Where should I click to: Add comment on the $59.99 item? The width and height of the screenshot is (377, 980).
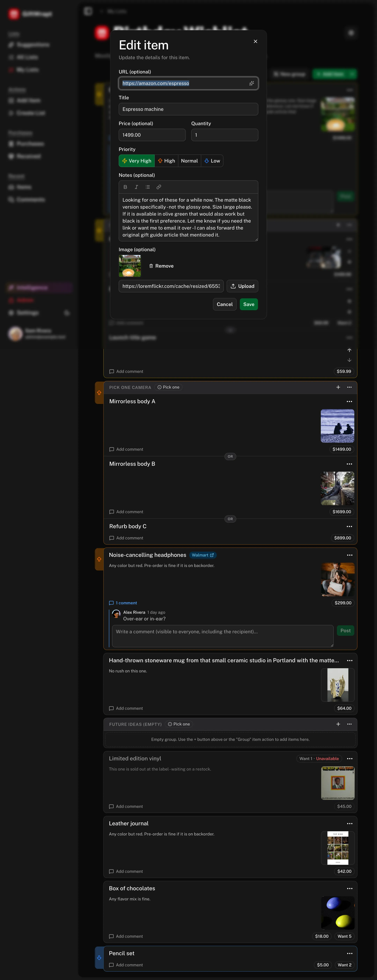126,372
